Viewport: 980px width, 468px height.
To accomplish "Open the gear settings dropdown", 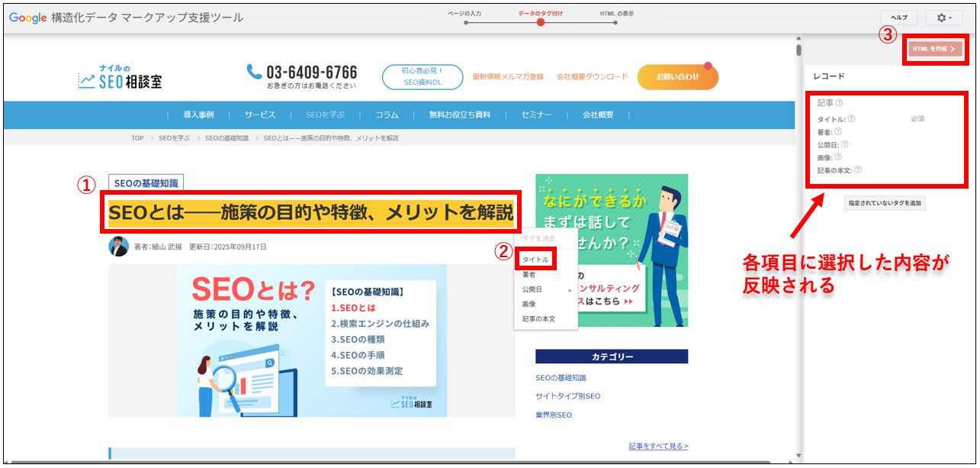I will pyautogui.click(x=943, y=17).
